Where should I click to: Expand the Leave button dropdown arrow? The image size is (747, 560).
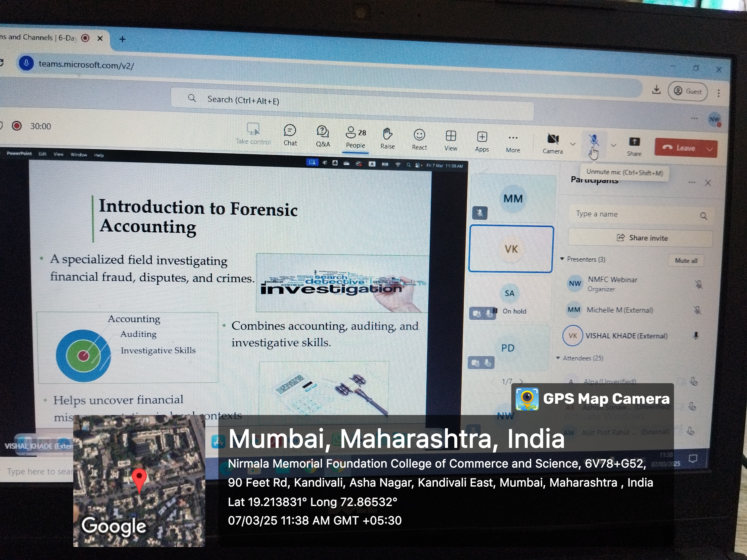click(709, 149)
